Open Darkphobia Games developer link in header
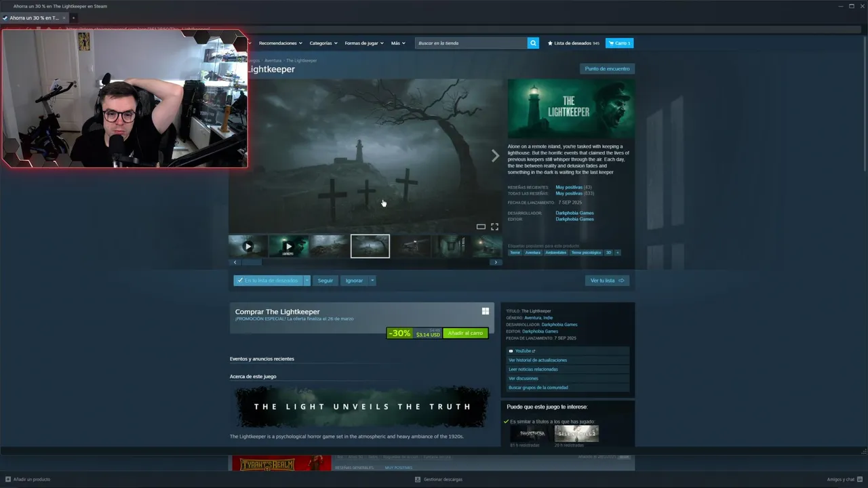 574,213
